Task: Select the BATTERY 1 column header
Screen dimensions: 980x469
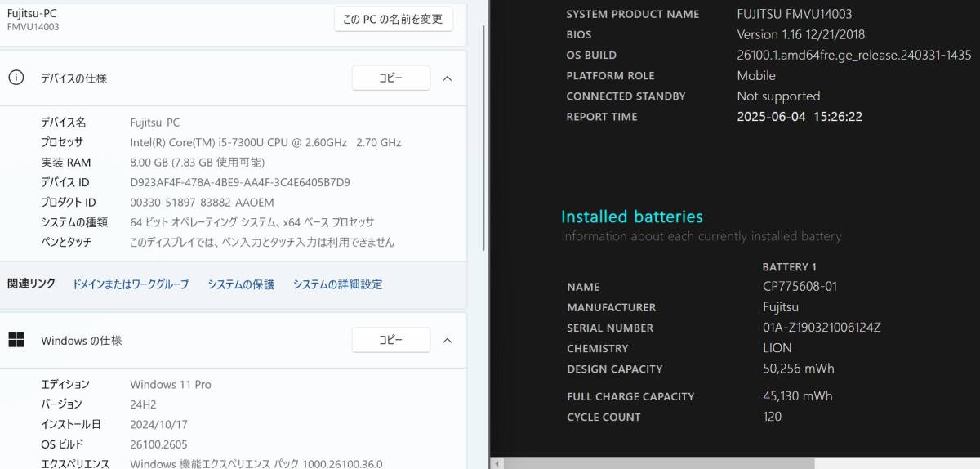Action: [790, 267]
